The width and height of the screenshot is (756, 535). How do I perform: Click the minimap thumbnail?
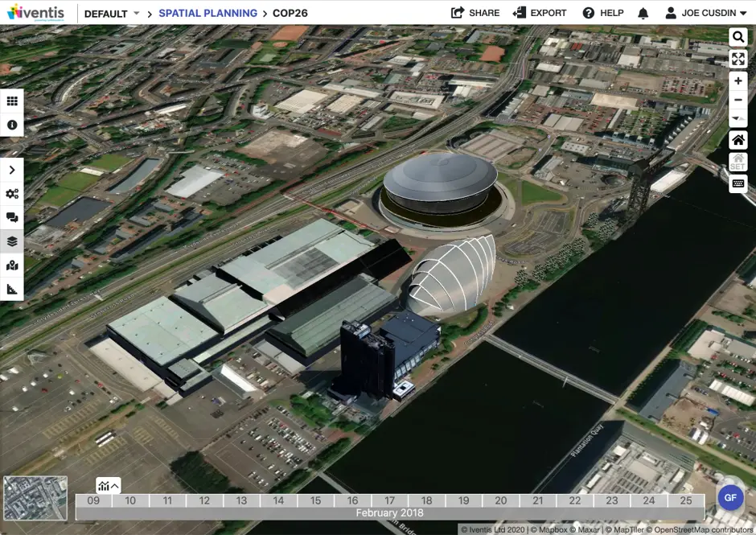35,498
